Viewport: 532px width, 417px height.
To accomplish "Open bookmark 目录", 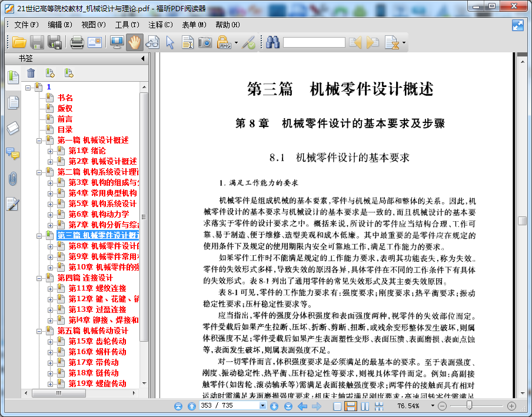I will (65, 129).
